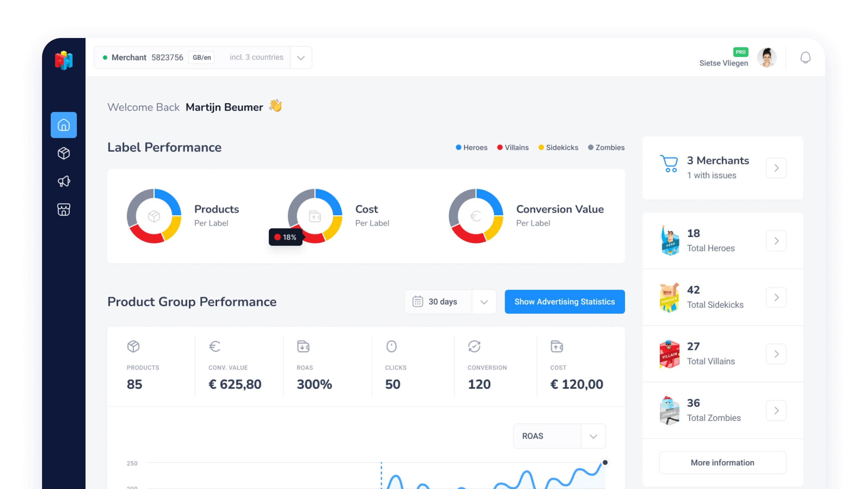868x489 pixels.
Task: Expand the Merchant selector dropdown arrow
Action: (301, 58)
